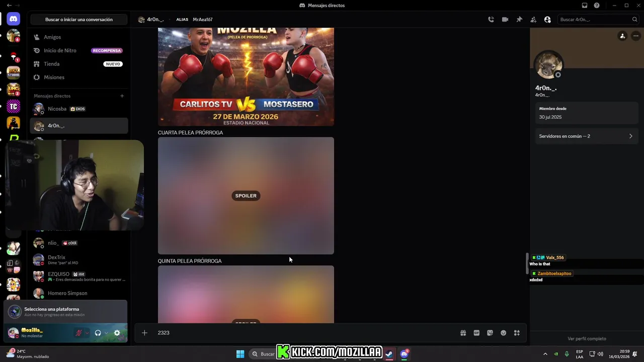This screenshot has width=644, height=362.
Task: Open Discord from the taskbar
Action: [x=404, y=354]
